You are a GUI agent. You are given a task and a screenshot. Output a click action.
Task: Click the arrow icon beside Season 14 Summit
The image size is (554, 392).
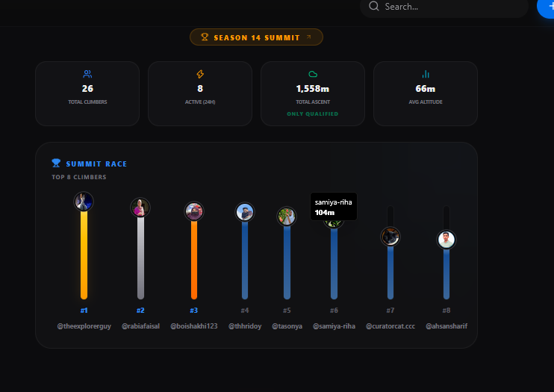pyautogui.click(x=309, y=37)
